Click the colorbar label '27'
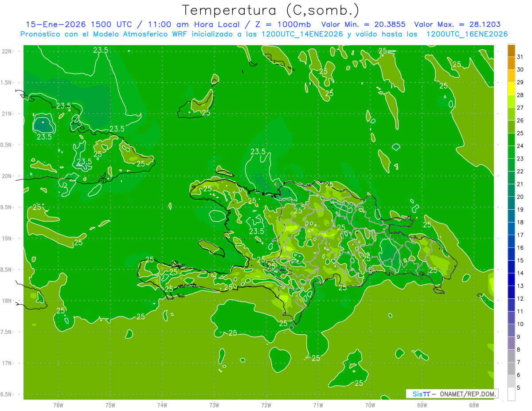The height and width of the screenshot is (411, 532). (x=520, y=108)
